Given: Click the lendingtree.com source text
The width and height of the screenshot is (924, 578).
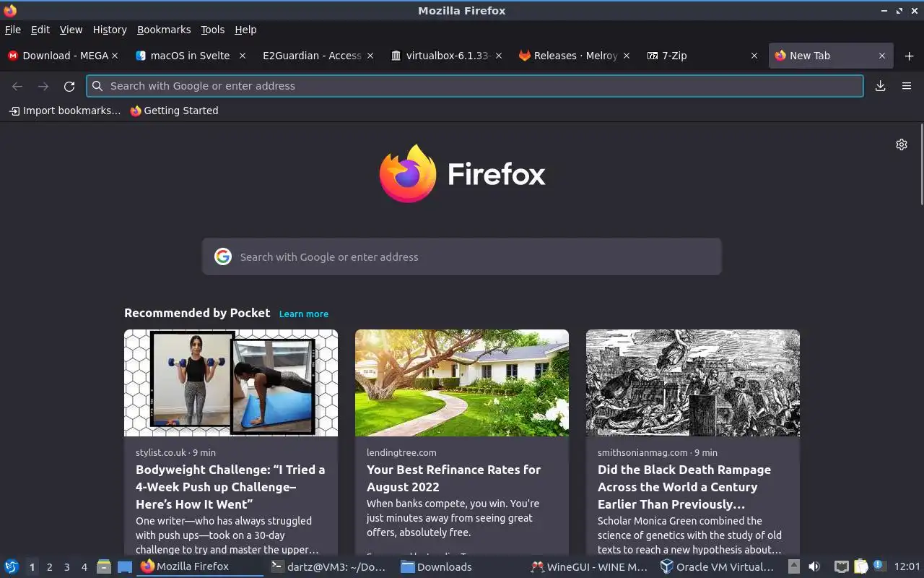Looking at the screenshot, I should coord(401,452).
